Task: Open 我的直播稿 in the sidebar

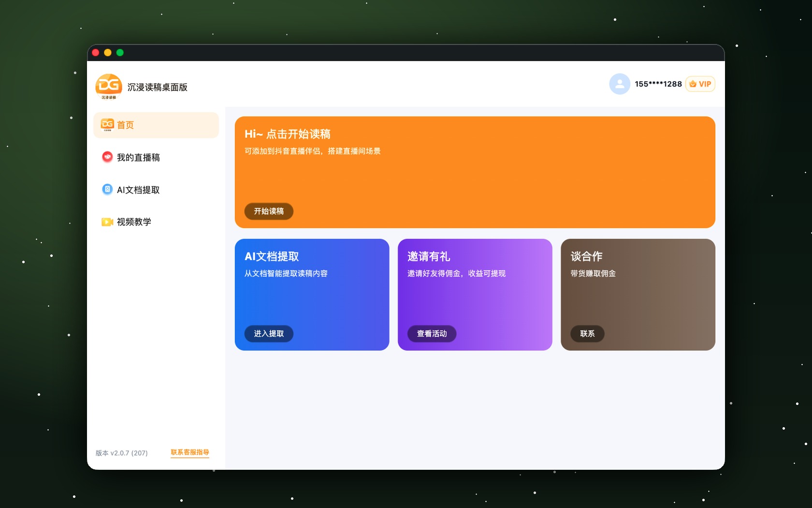Action: click(x=156, y=157)
